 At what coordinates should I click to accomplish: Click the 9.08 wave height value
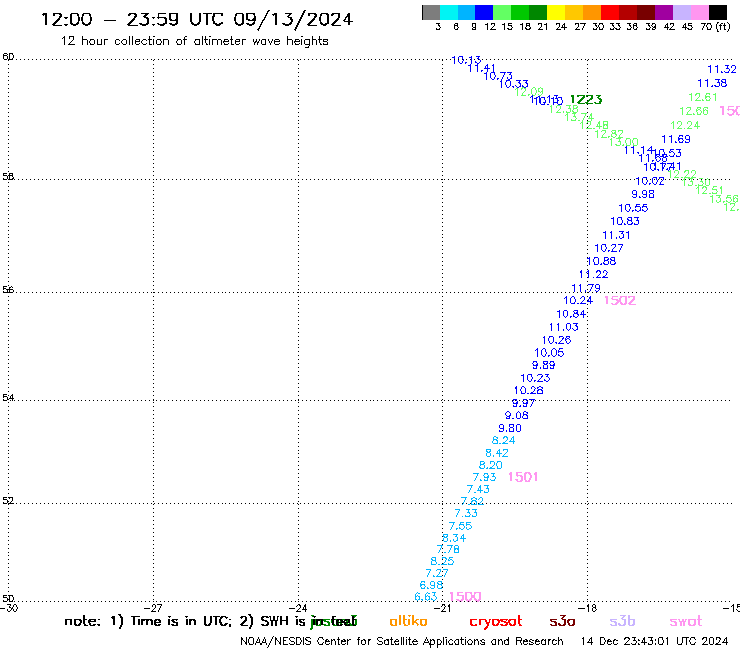pos(516,415)
